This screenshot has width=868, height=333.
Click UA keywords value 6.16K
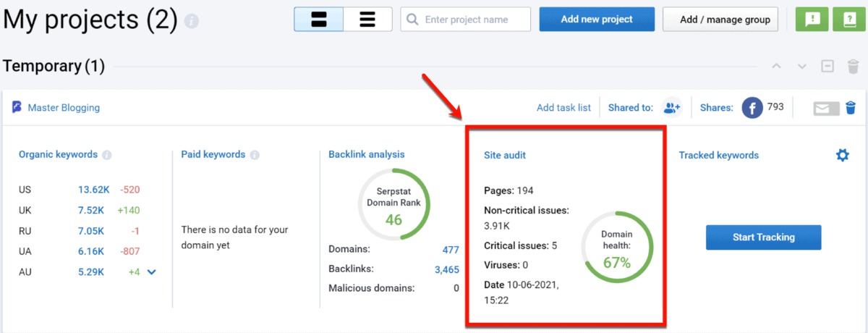click(92, 251)
